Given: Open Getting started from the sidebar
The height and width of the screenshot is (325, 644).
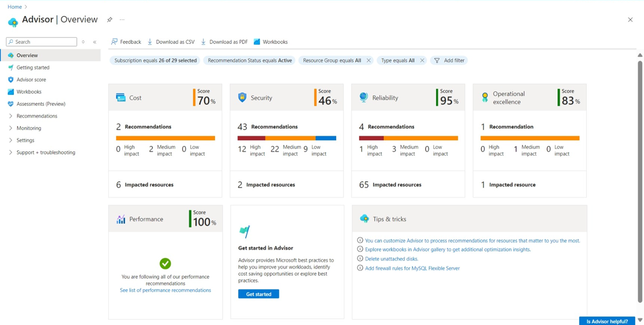Looking at the screenshot, I should tap(33, 67).
